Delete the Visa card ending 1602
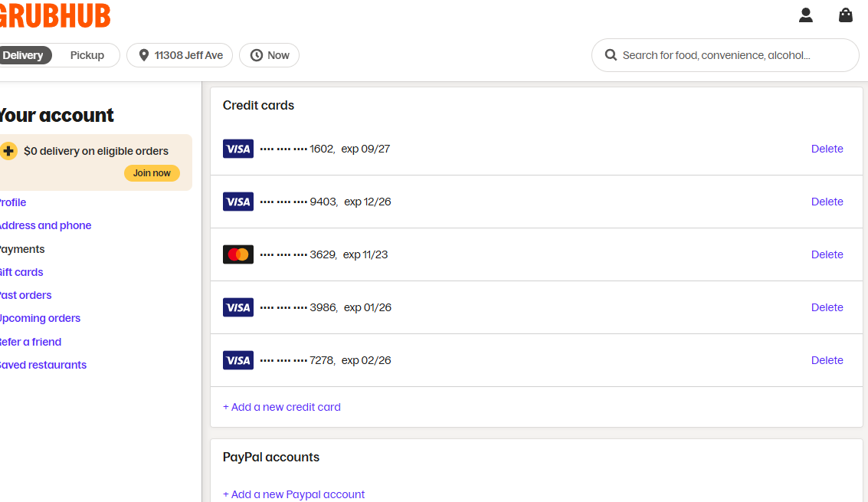 point(827,149)
